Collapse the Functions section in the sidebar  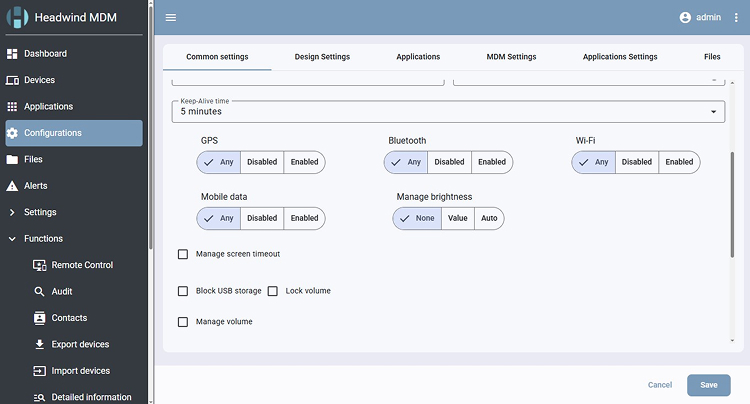pyautogui.click(x=74, y=239)
